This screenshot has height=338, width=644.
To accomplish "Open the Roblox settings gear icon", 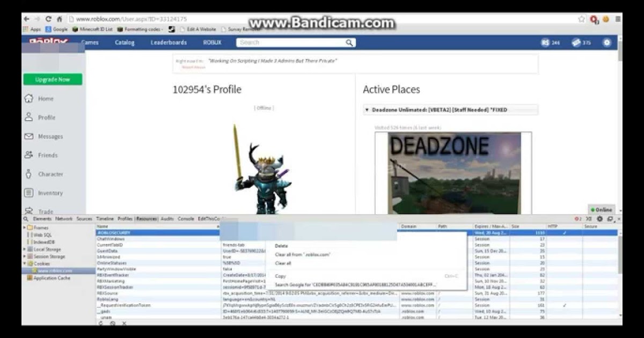I will (607, 42).
